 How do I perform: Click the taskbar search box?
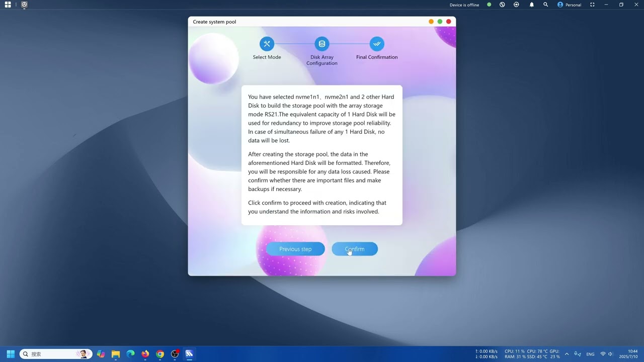click(x=56, y=354)
